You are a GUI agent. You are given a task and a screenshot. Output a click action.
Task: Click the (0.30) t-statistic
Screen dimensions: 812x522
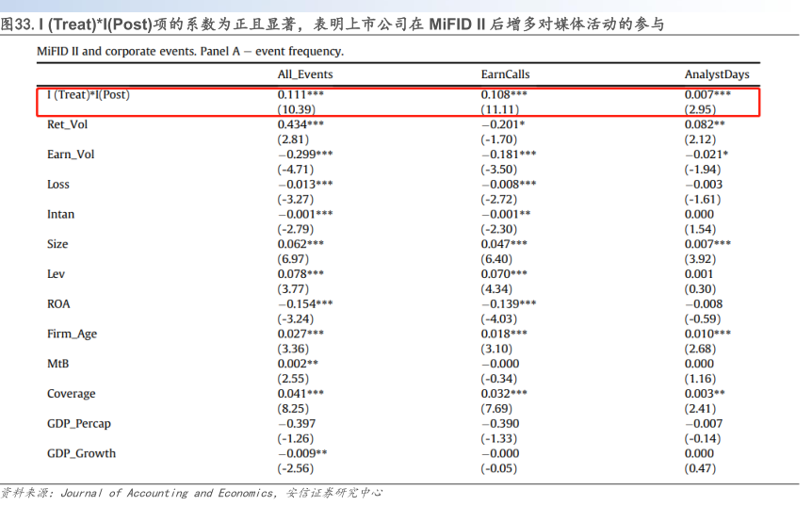[700, 289]
